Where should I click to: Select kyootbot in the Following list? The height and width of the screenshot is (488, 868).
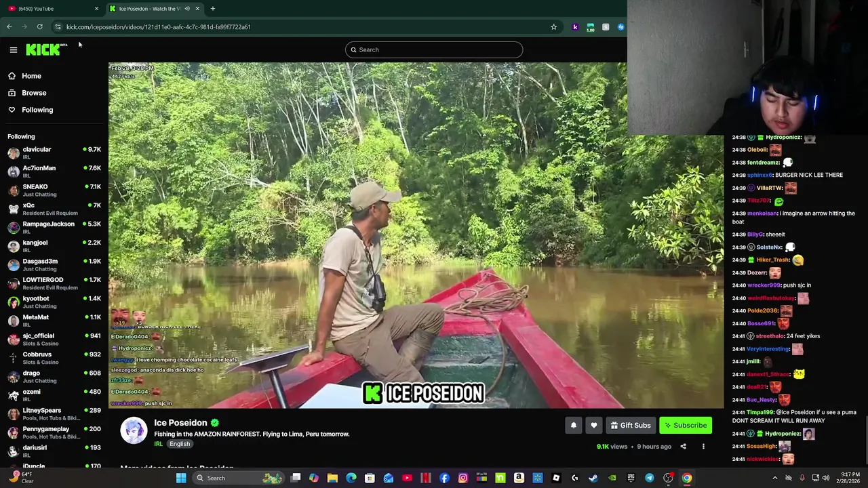pyautogui.click(x=54, y=302)
